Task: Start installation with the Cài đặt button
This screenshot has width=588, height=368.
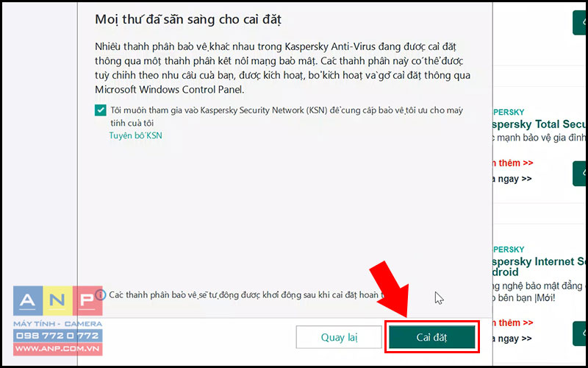Action: (431, 337)
